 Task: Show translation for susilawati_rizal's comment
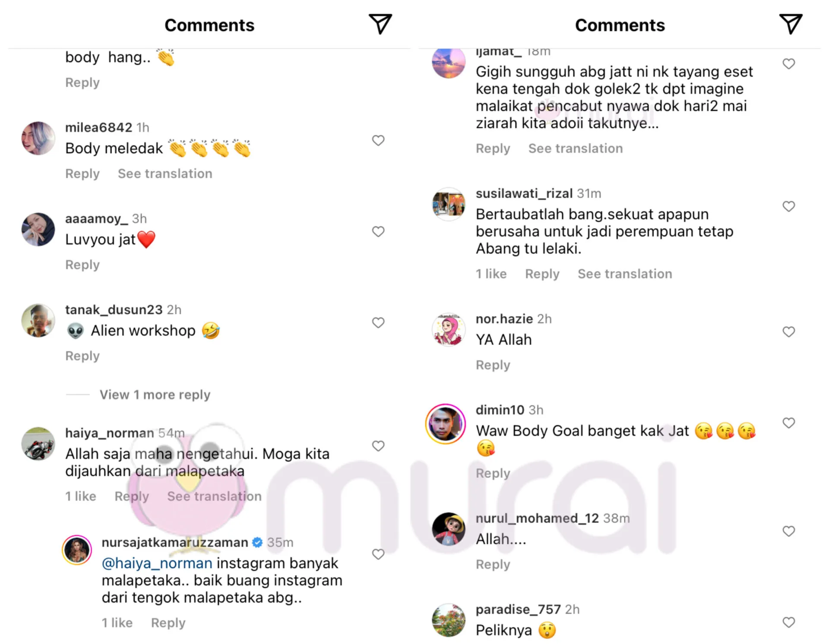(625, 274)
